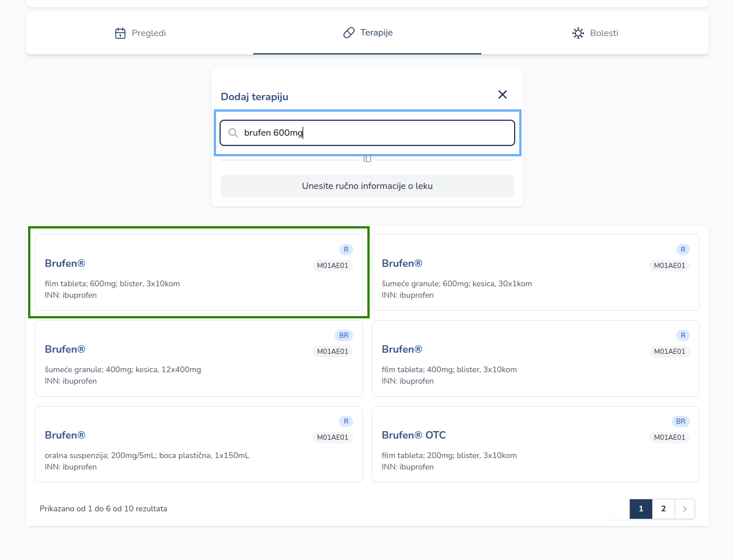Choose Brufen šumeće granule 600mg kesica
This screenshot has height=560, width=733.
[x=535, y=273]
